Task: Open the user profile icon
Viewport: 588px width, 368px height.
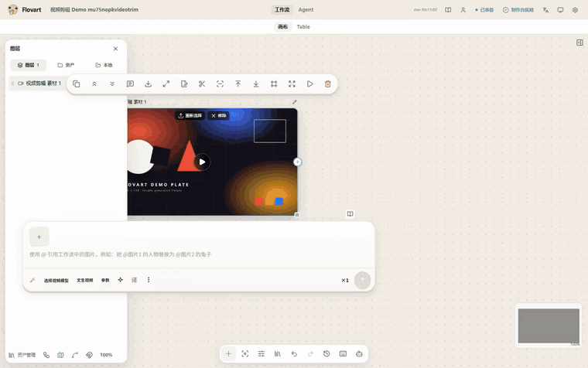Action: (463, 10)
